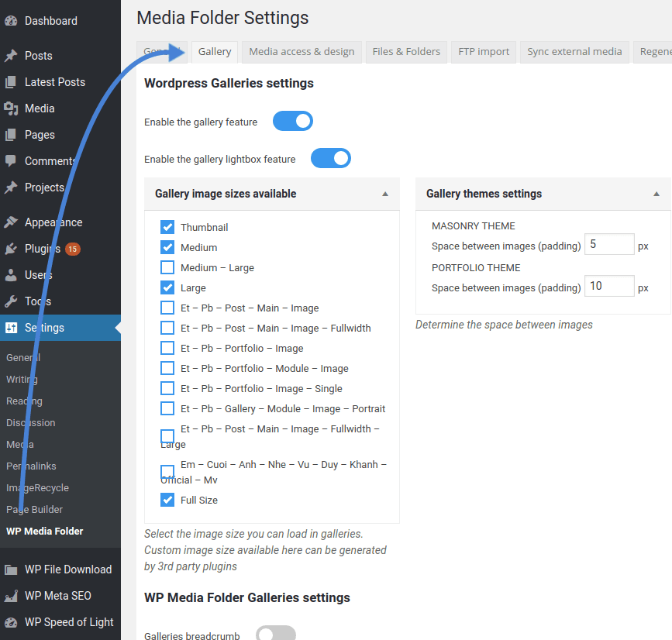Disable the gallery feature toggle
672x640 pixels.
coord(293,122)
